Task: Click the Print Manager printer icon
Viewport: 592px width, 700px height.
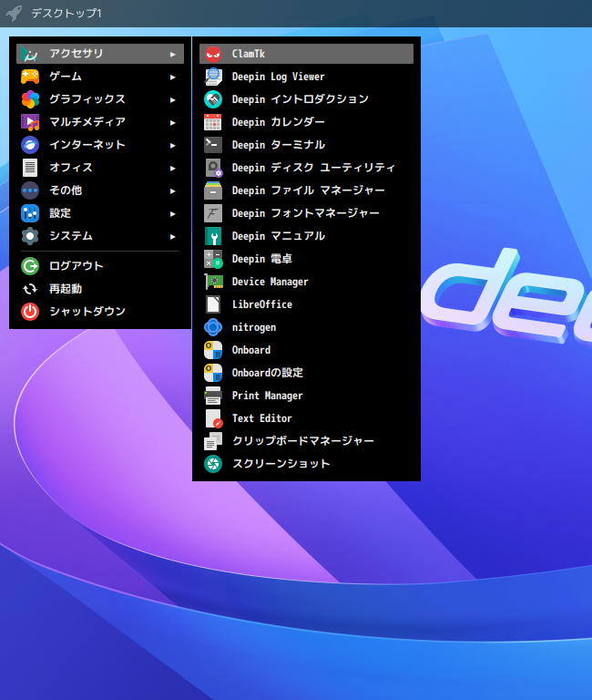Action: (x=213, y=396)
